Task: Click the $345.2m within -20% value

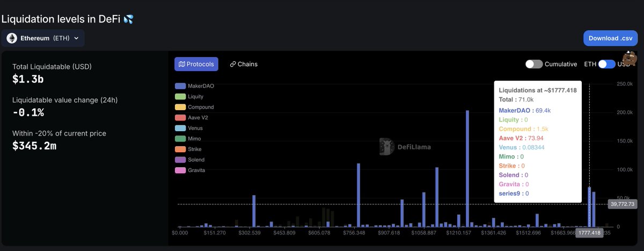Action: coord(34,145)
